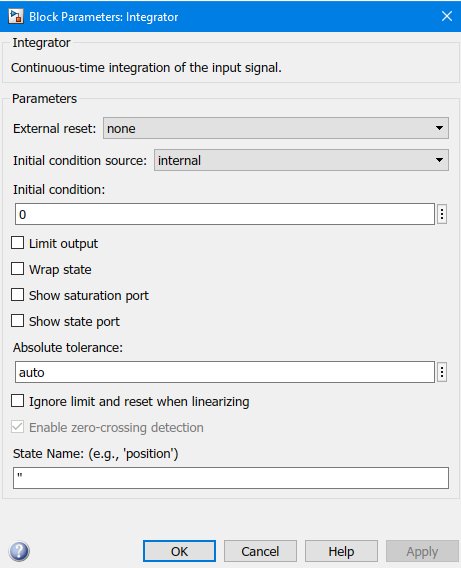Screen dimensions: 461x568
Task: Check Show state port
Action: point(17,321)
